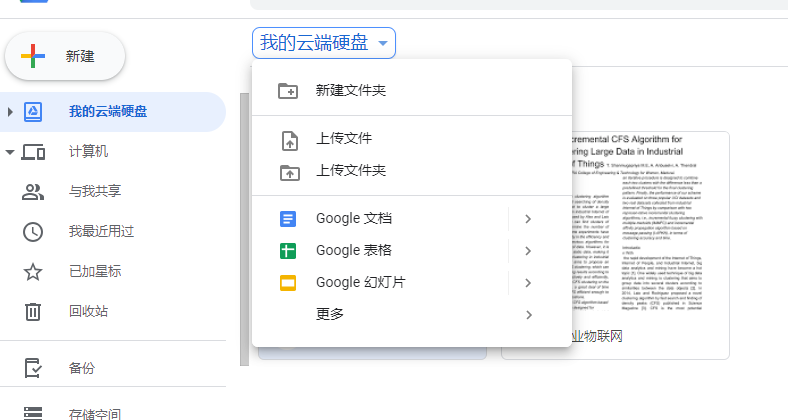Image resolution: width=788 pixels, height=420 pixels.
Task: Click the shared people icon
Action: [x=33, y=192]
